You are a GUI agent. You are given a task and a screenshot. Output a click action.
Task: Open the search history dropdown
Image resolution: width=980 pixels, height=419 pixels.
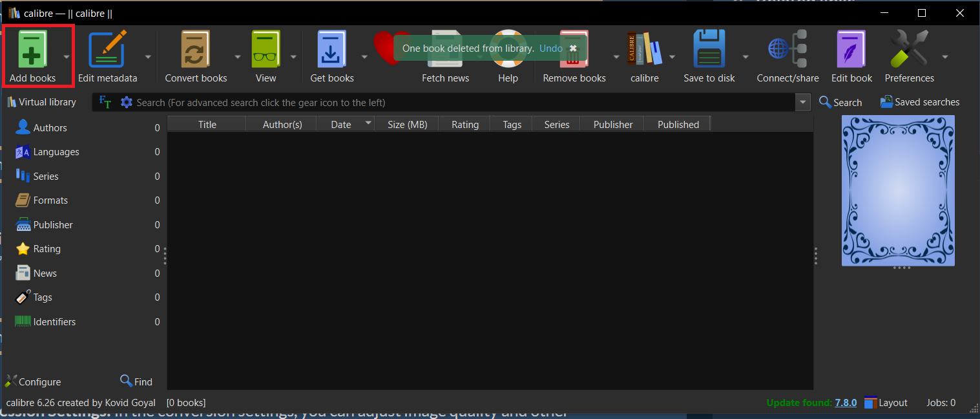[x=802, y=102]
